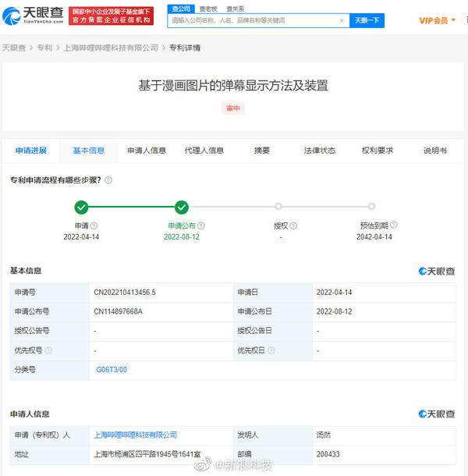
Task: Click inventor name 汤然
Action: pyautogui.click(x=323, y=435)
